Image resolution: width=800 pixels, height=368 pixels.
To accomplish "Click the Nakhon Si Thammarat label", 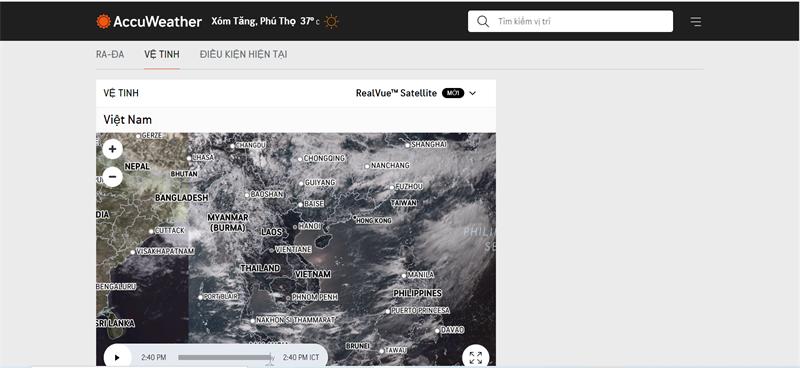I will [x=295, y=320].
